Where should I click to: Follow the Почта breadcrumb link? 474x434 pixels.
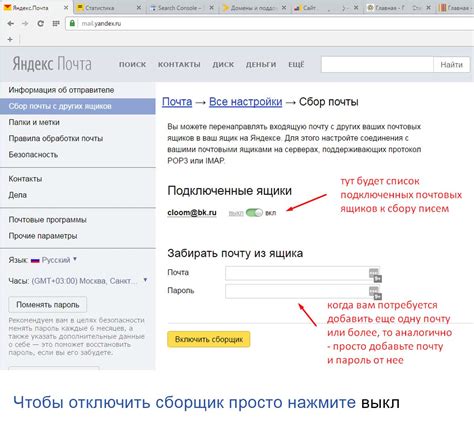[177, 102]
